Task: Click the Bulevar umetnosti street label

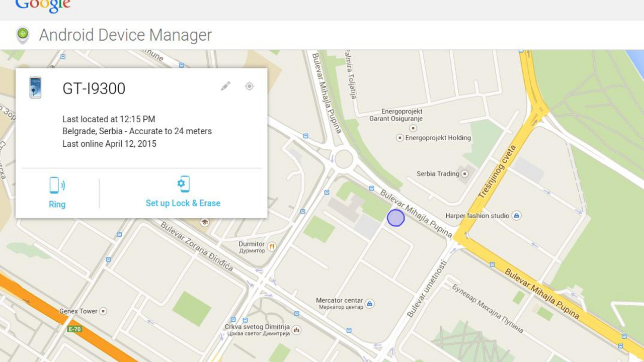Action: point(427,289)
